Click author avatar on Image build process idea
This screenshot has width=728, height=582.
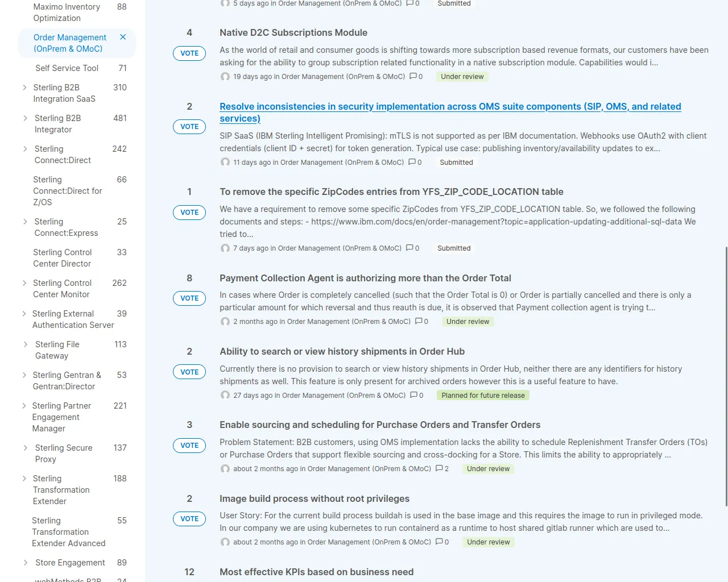tap(225, 542)
